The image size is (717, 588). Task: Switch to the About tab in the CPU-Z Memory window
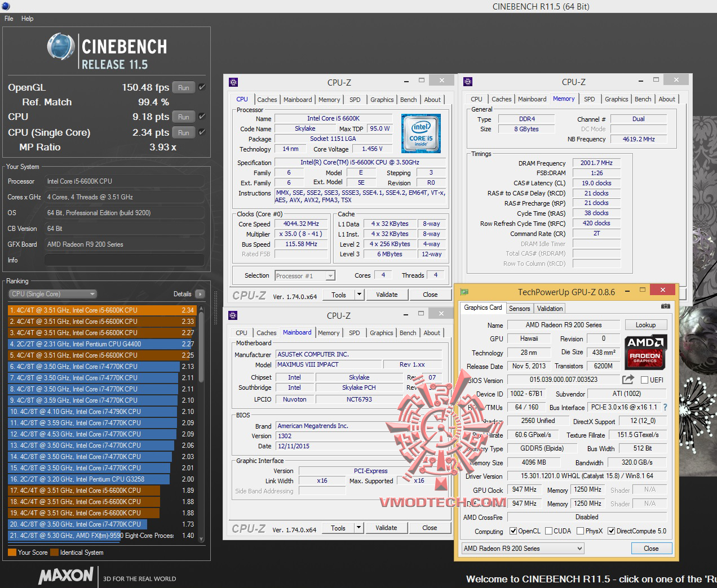(667, 99)
